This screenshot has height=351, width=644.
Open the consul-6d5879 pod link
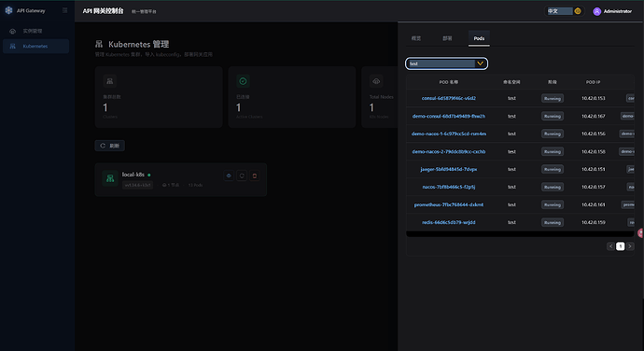[x=449, y=98]
